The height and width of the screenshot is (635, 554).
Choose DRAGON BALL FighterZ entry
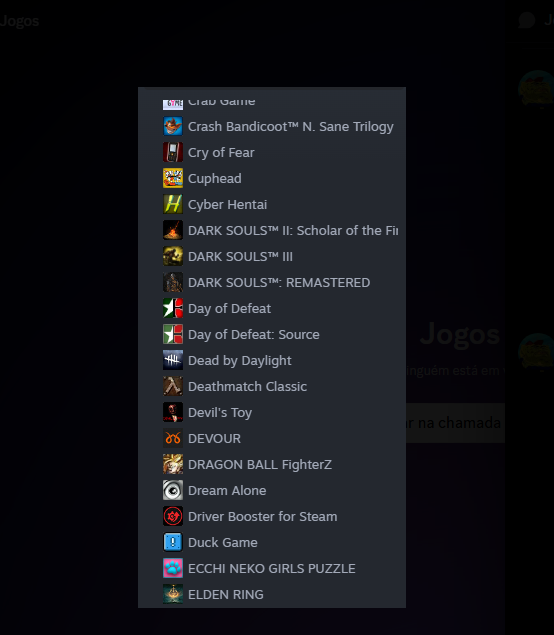coord(272,464)
